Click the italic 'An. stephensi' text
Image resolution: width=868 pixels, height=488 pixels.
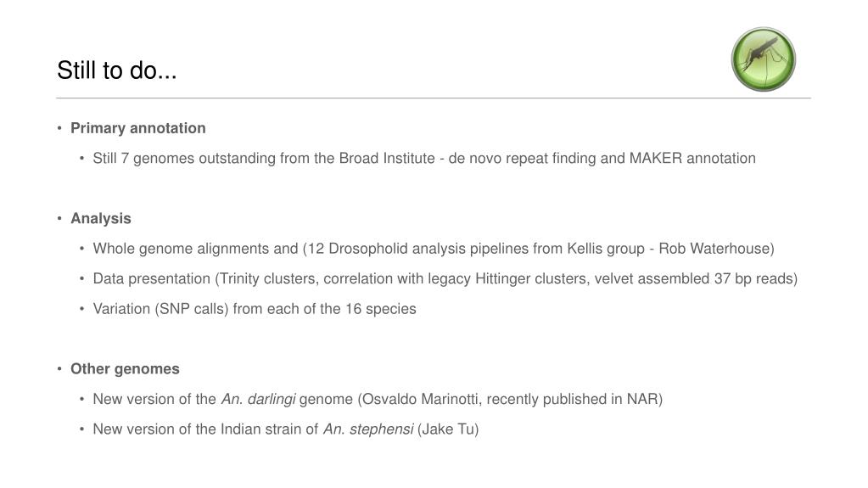click(368, 429)
